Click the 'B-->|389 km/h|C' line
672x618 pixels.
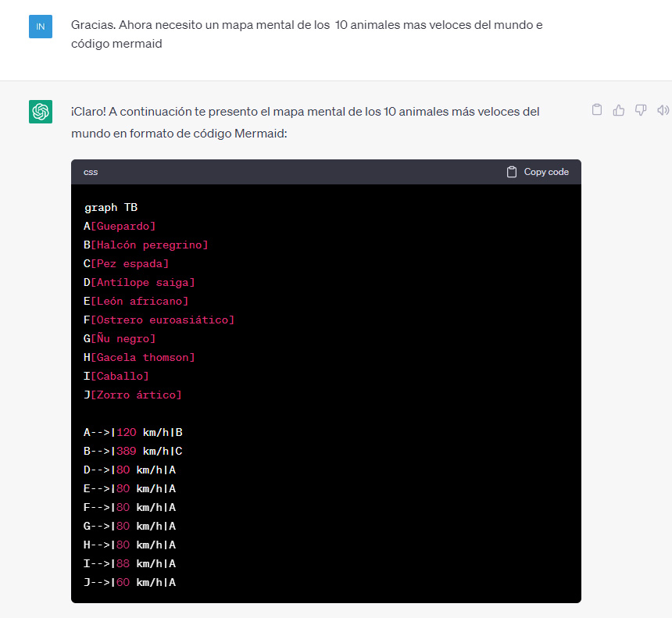point(133,452)
